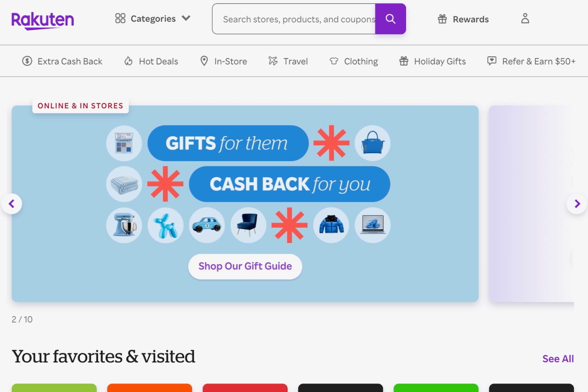This screenshot has height=392, width=588.
Task: Click the Hot Deals flame icon
Action: pos(129,61)
